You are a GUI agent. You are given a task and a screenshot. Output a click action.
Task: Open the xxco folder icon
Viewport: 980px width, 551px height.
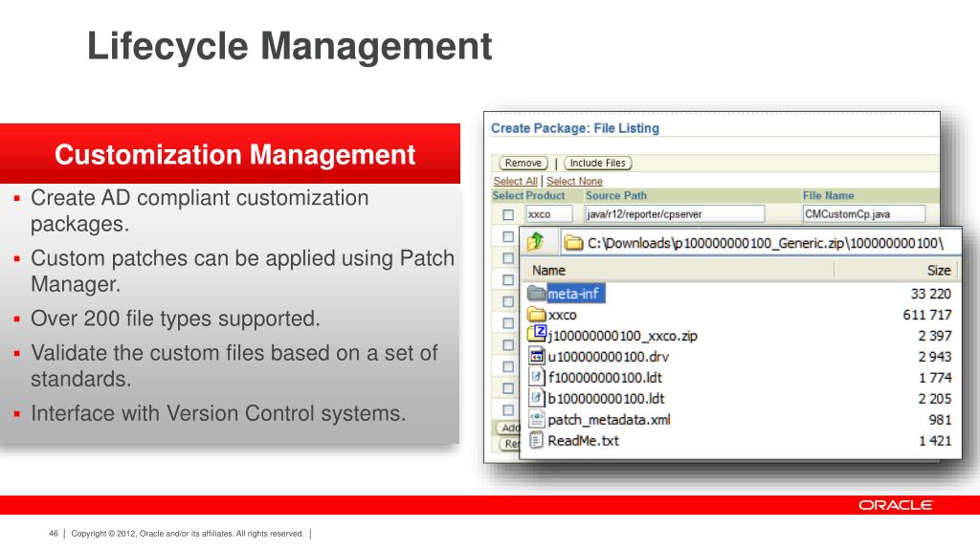pyautogui.click(x=536, y=314)
